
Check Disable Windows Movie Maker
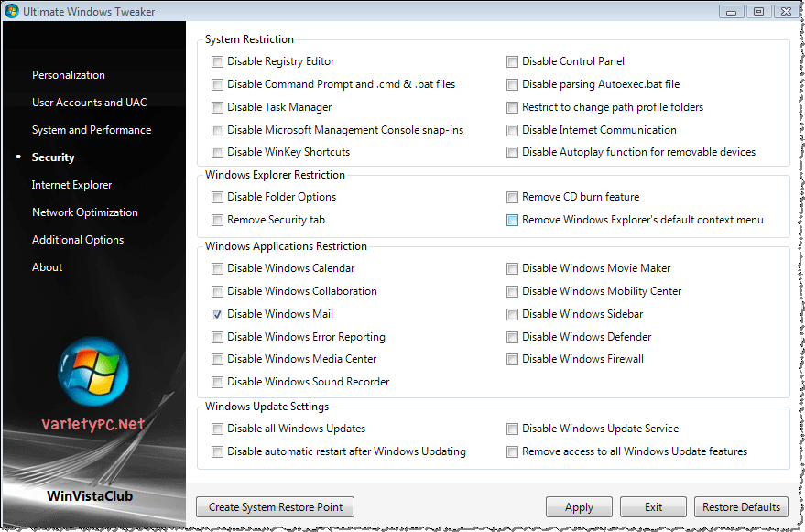click(512, 268)
